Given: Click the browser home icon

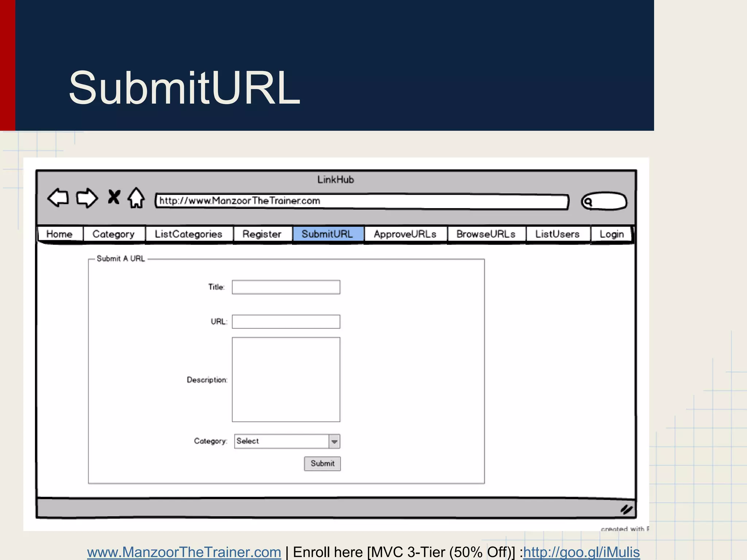Looking at the screenshot, I should tap(136, 198).
